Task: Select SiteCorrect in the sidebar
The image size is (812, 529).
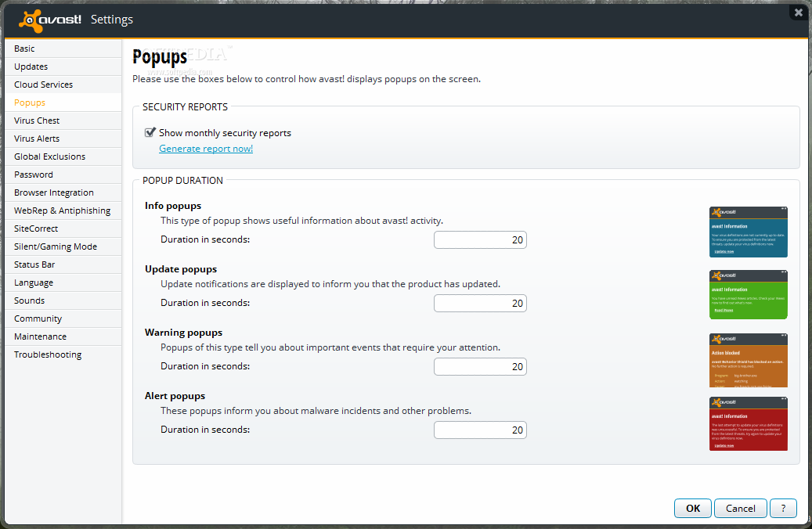Action: (x=63, y=229)
